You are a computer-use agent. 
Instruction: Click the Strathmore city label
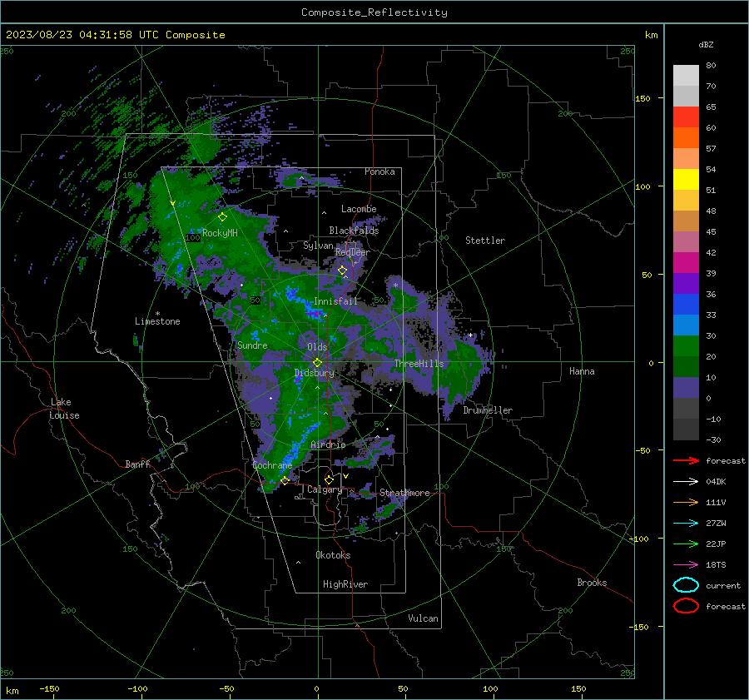pos(404,493)
